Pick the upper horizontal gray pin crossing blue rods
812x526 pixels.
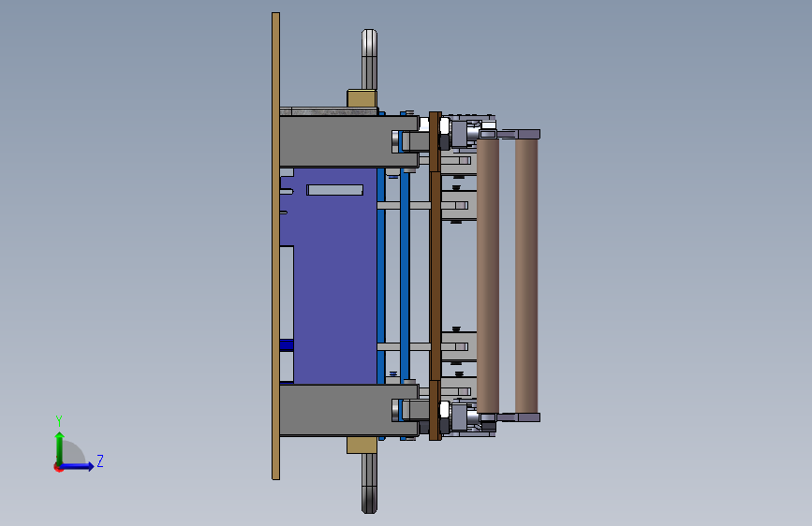point(404,206)
